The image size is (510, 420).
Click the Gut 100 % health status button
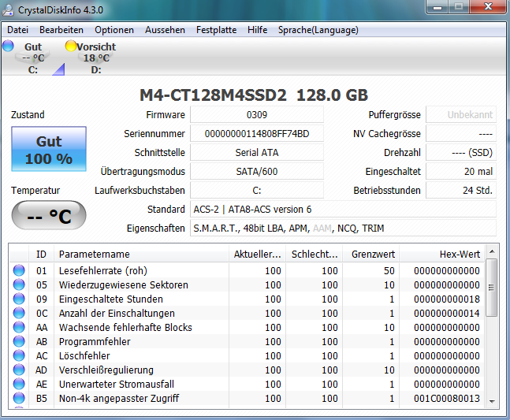pyautogui.click(x=49, y=149)
